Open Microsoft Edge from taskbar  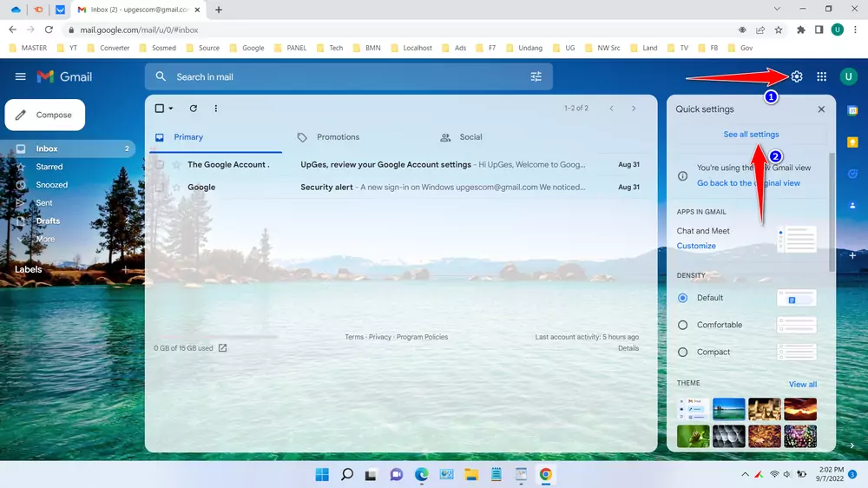coord(421,474)
